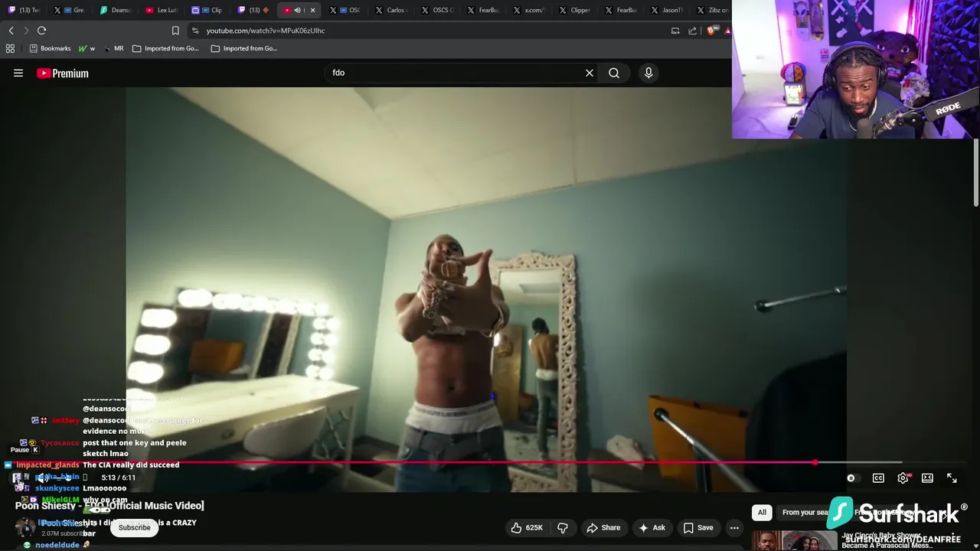This screenshot has width=980, height=551.
Task: Open the Brave Shields lion icon
Action: tap(711, 31)
